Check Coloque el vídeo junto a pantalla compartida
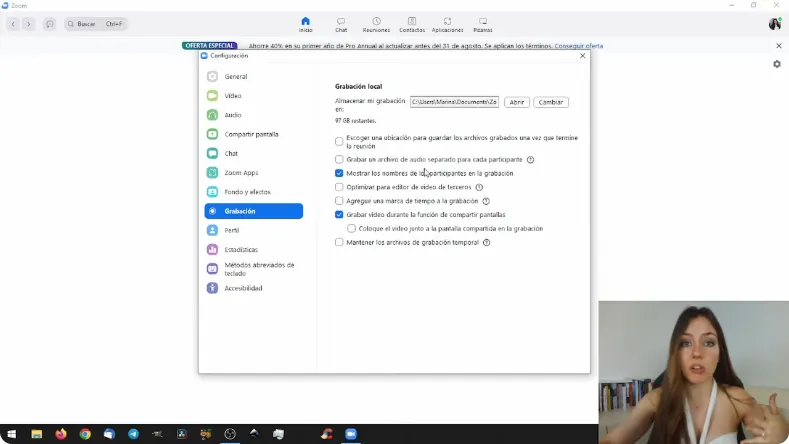Image resolution: width=789 pixels, height=444 pixels. [x=351, y=229]
